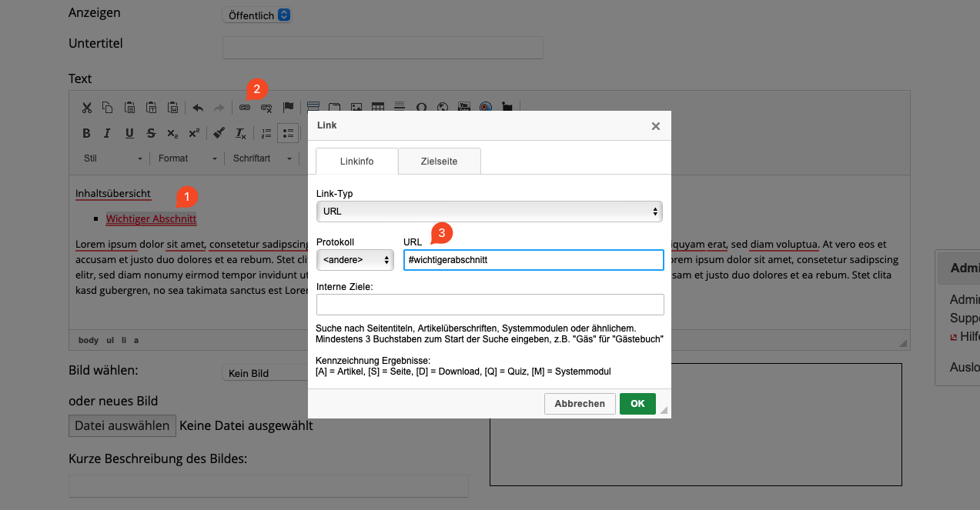Switch to the Zielseite tab
This screenshot has height=510, width=980.
(439, 162)
